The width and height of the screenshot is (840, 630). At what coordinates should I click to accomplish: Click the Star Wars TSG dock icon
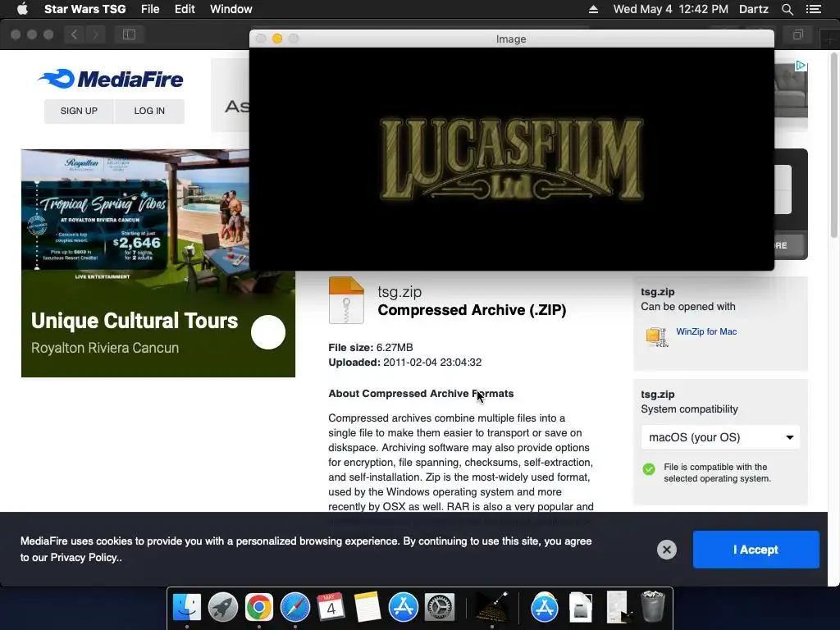click(492, 608)
